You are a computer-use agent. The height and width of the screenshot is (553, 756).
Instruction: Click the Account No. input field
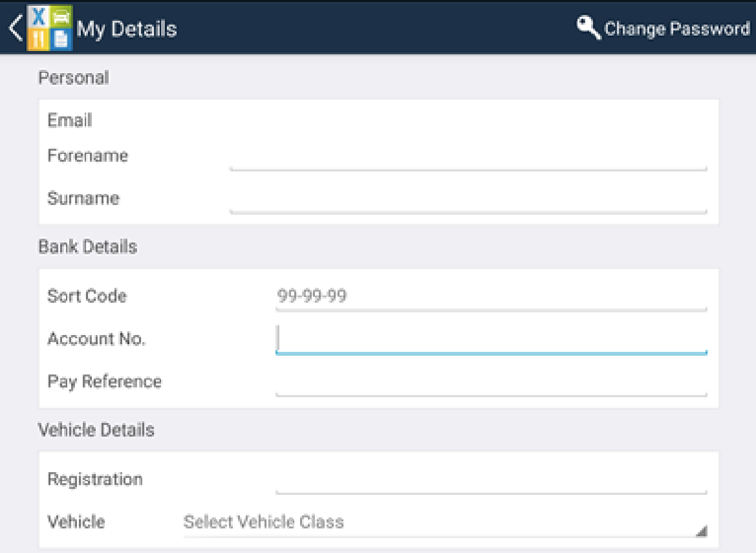491,340
